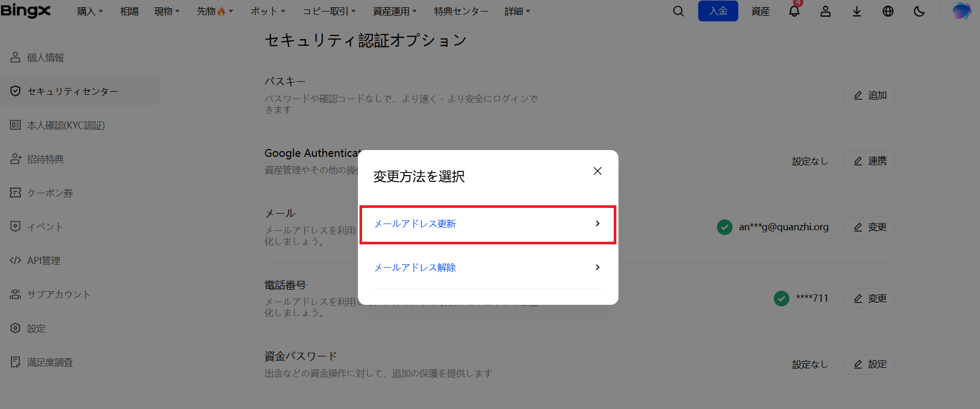Open the language globe icon
Viewport: 980px width, 409px height.
coord(888,11)
